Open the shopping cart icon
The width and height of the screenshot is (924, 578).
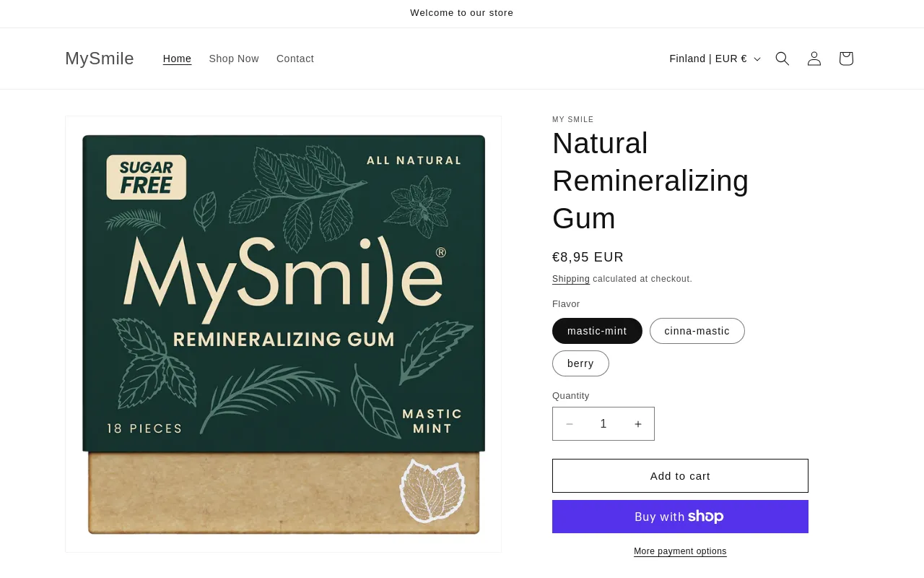click(846, 59)
